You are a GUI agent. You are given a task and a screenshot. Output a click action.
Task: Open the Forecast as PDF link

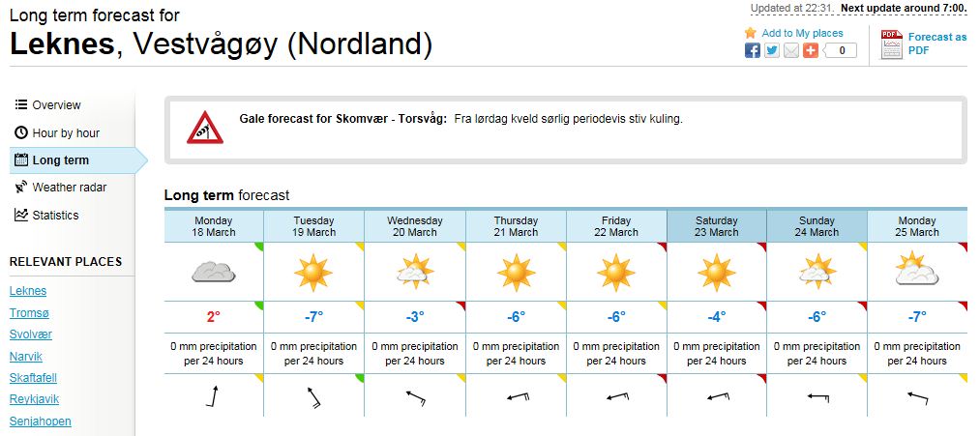[x=936, y=44]
